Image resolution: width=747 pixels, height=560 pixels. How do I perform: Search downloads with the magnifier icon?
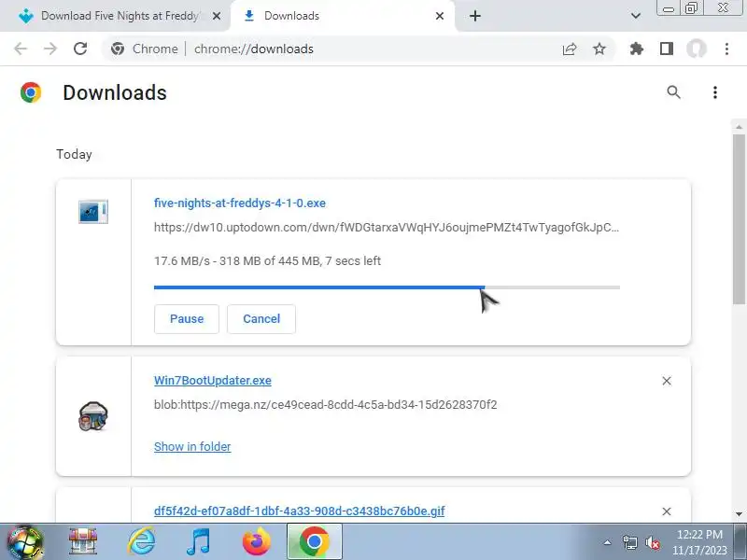tap(673, 91)
